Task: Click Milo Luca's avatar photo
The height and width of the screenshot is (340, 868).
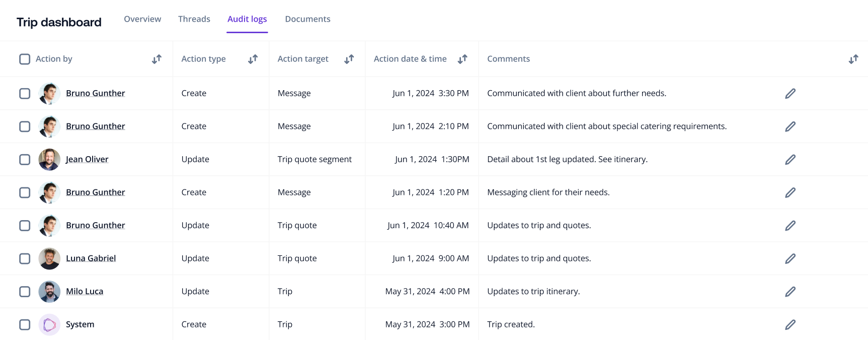Action: [49, 291]
